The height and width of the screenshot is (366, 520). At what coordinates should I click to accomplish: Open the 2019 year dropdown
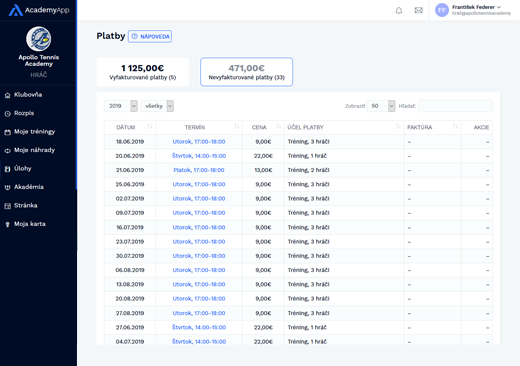(121, 106)
